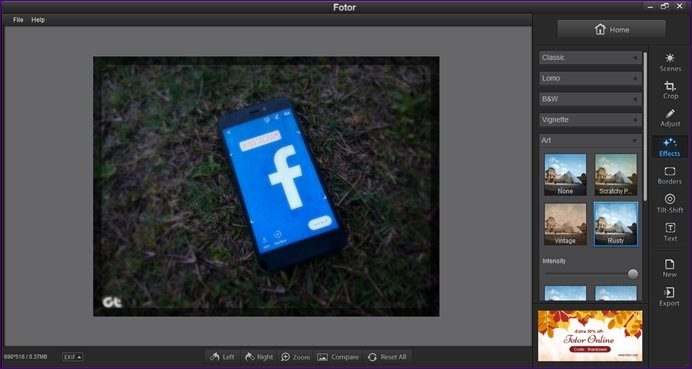Image resolution: width=692 pixels, height=369 pixels.
Task: Open the EXIF info dropdown
Action: click(73, 357)
